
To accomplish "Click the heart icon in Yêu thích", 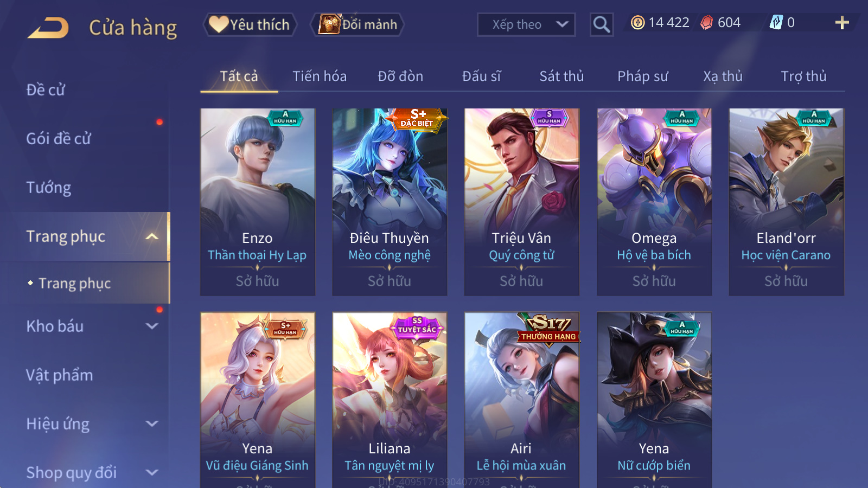I will click(x=219, y=24).
